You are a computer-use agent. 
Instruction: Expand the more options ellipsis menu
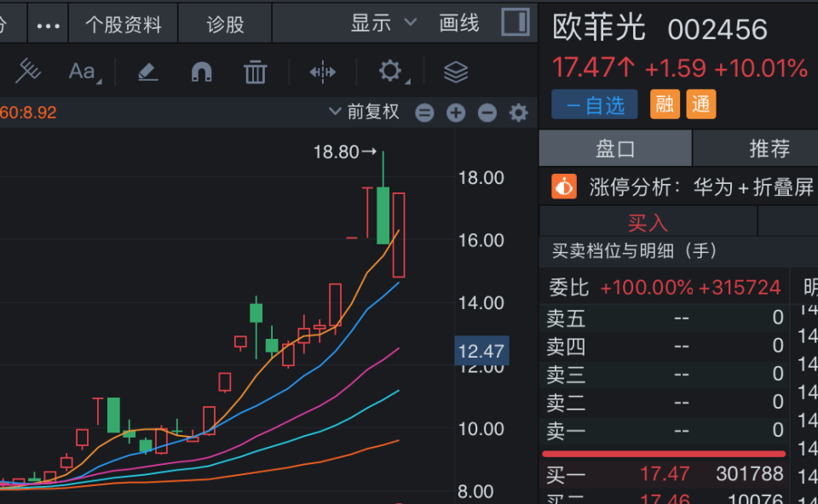pos(47,23)
